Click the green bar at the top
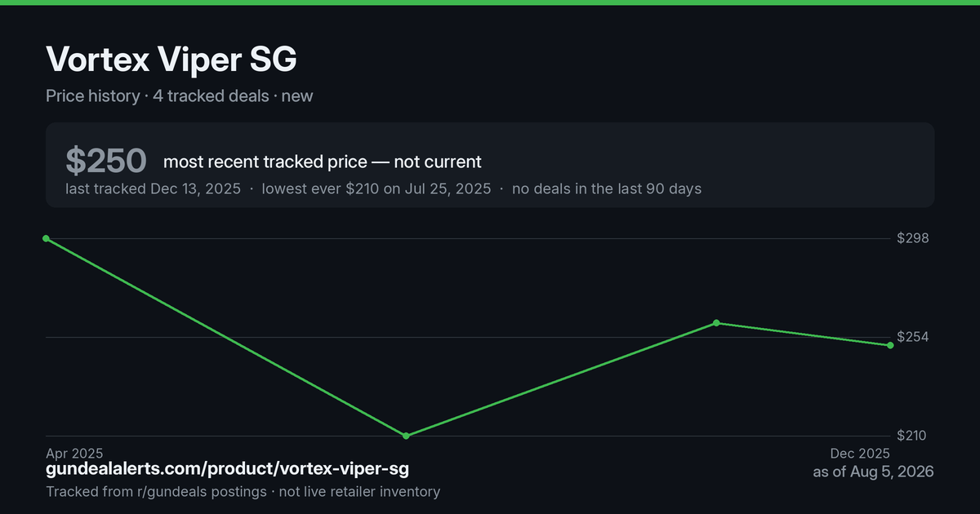 click(490, 2)
